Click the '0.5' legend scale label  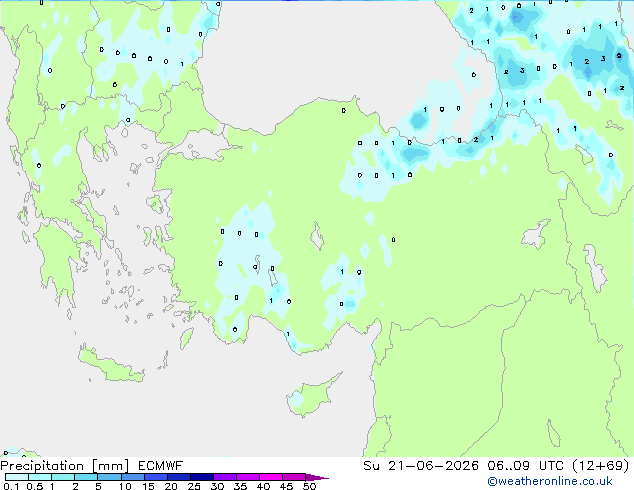[x=34, y=486]
